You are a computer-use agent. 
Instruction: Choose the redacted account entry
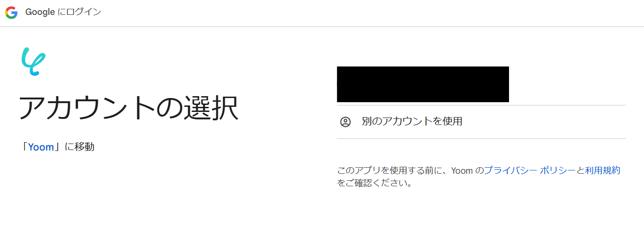423,84
